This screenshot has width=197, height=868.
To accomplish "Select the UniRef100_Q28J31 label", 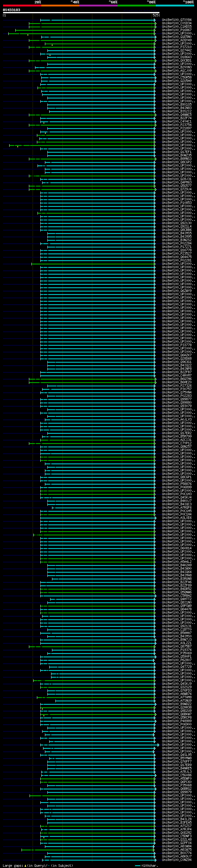I will pos(177,179).
